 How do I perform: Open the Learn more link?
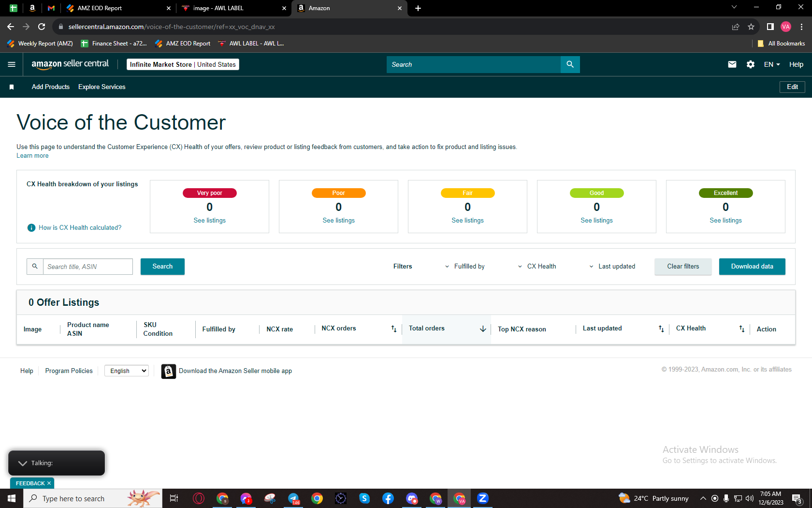click(32, 156)
